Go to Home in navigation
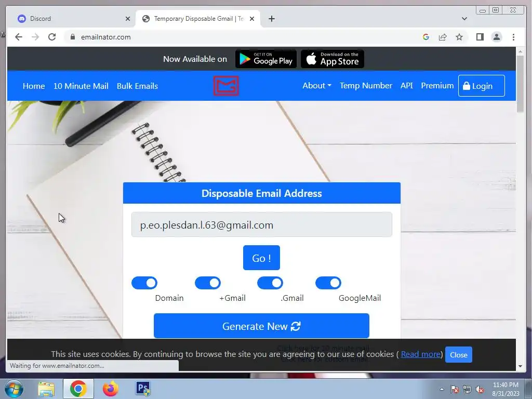This screenshot has height=399, width=532. [34, 86]
